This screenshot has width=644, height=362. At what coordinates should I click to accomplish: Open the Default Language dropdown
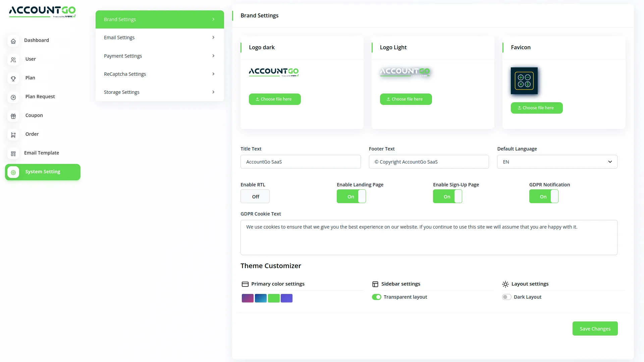(557, 162)
